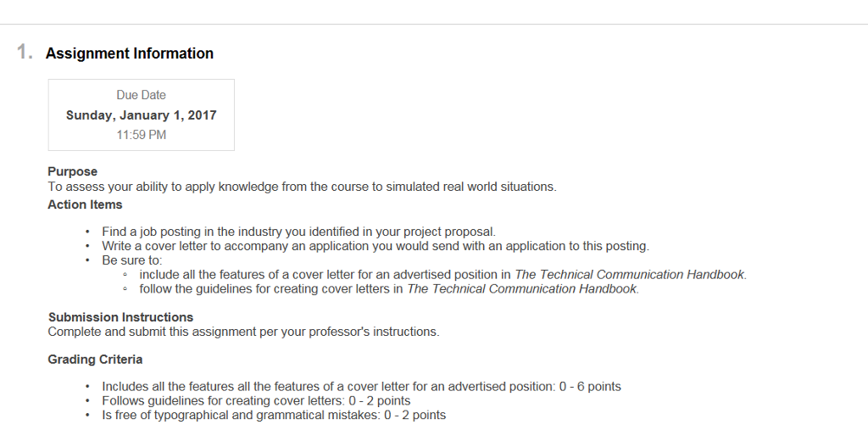Select the Due Date box
868x447 pixels.
(142, 115)
